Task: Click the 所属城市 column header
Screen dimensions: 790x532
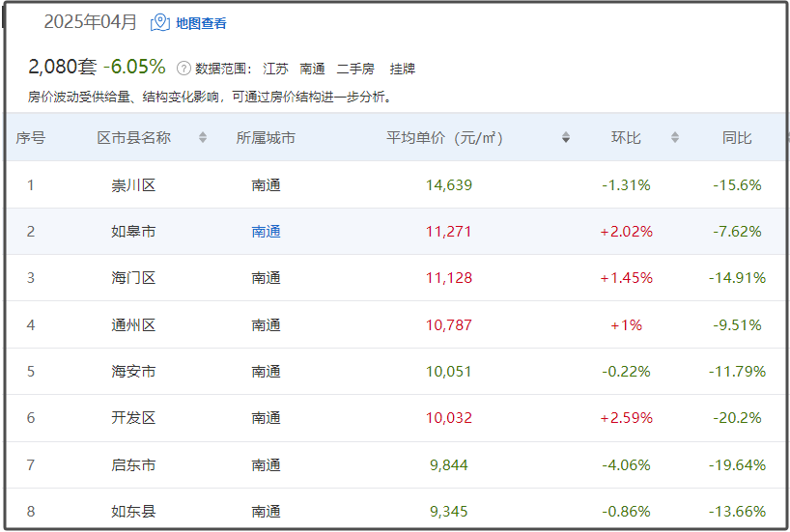Action: click(266, 137)
